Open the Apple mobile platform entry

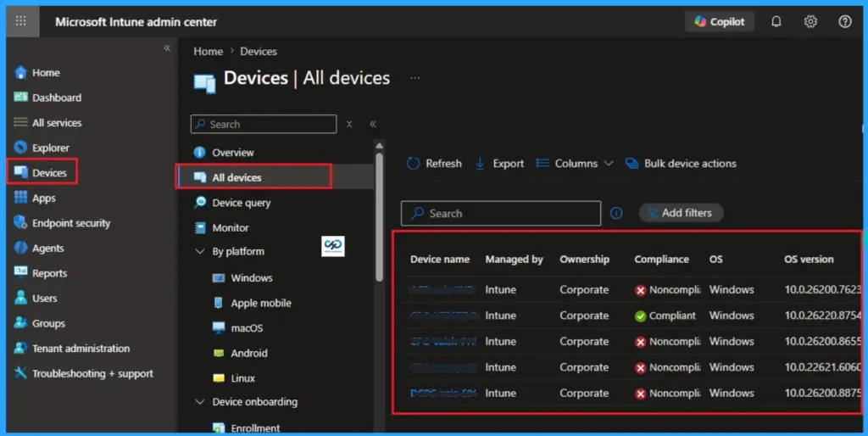coord(252,303)
